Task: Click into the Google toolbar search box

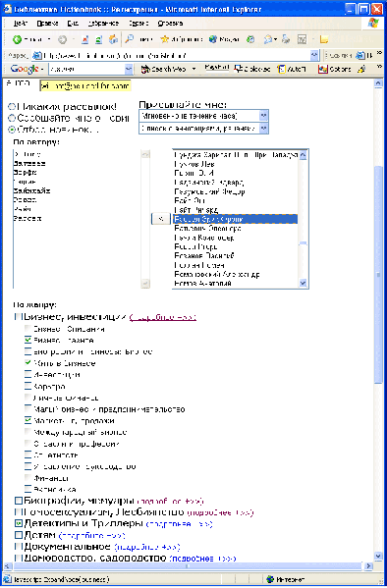Action: [86, 69]
